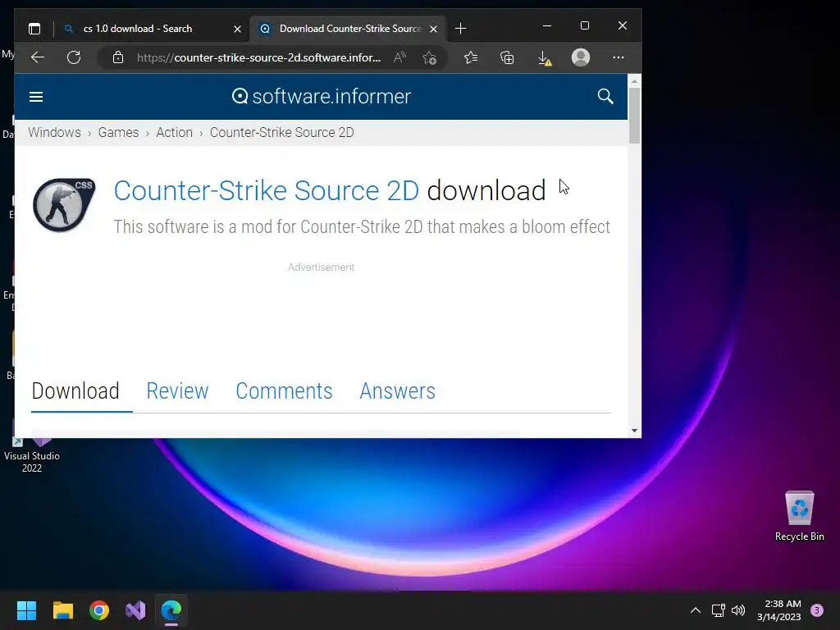Select the Recycle Bin desktop icon

[799, 516]
